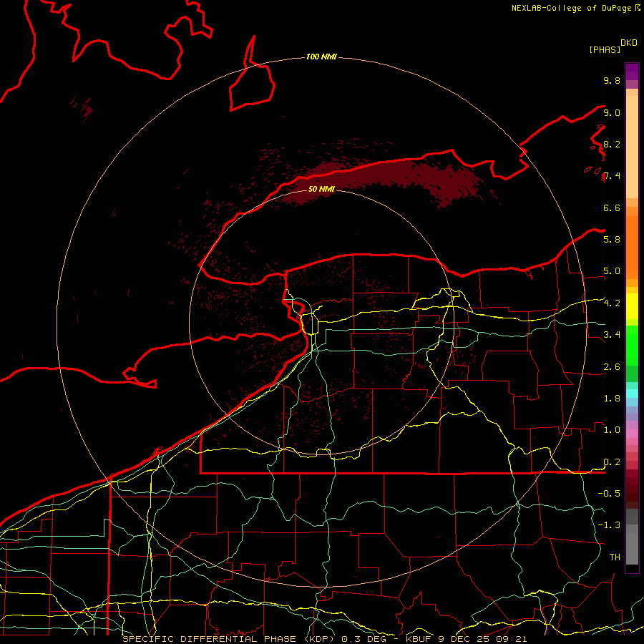Click the 4.2 value on the color scale

point(612,303)
